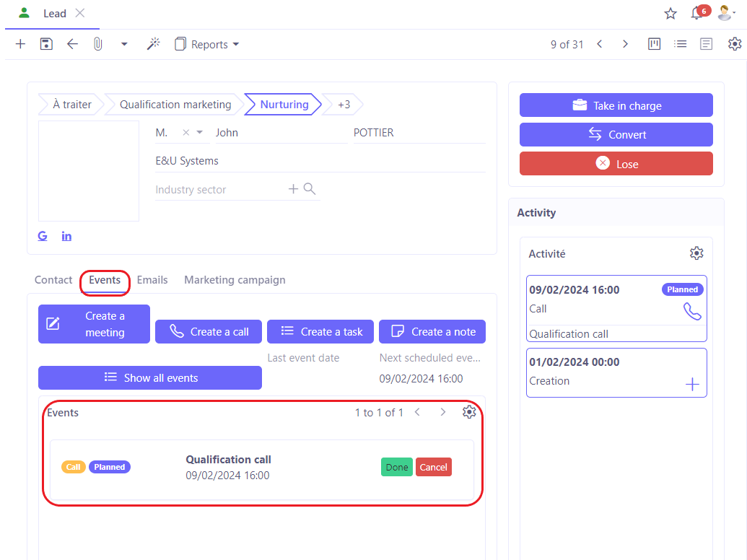The height and width of the screenshot is (560, 747).
Task: Open the LinkedIn icon link
Action: [66, 236]
